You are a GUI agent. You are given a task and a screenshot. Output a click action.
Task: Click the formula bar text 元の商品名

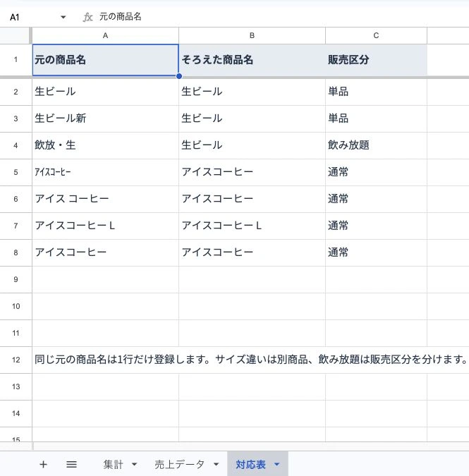pos(121,17)
